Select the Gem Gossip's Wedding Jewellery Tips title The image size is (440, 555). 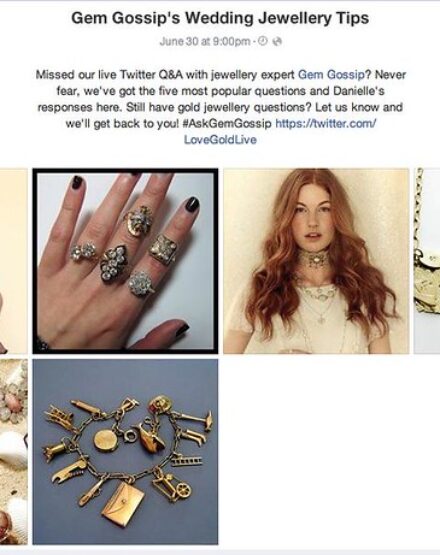pos(220,18)
